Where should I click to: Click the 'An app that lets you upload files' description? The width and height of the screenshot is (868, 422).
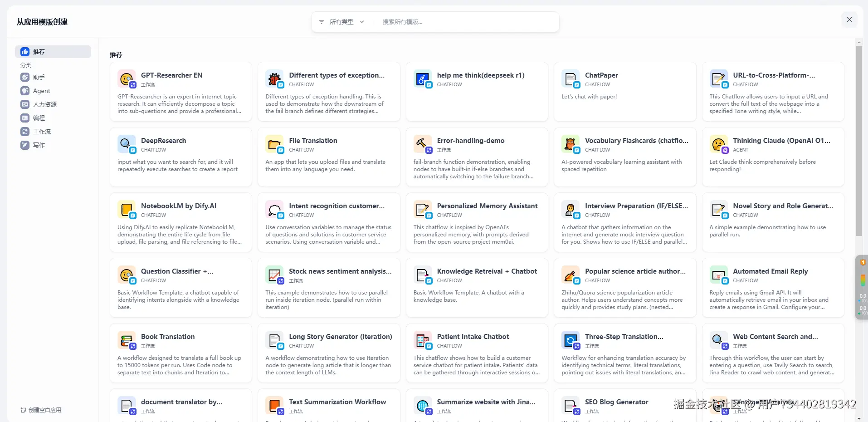click(325, 166)
